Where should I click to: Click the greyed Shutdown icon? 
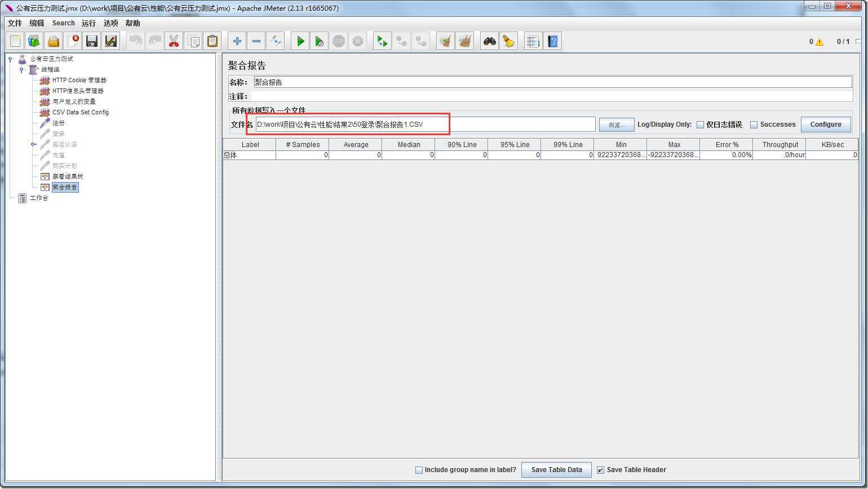tap(358, 41)
